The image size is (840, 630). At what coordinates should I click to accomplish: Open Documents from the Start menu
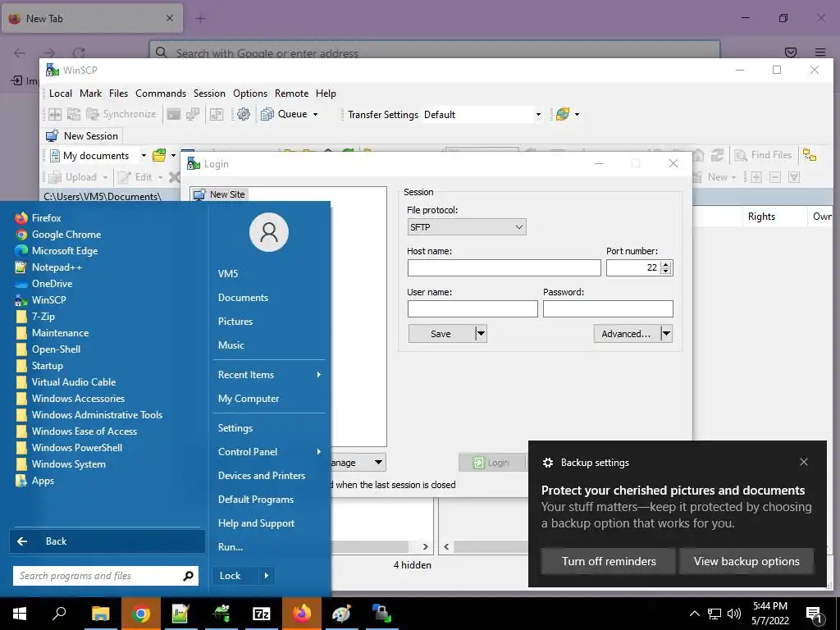tap(243, 297)
